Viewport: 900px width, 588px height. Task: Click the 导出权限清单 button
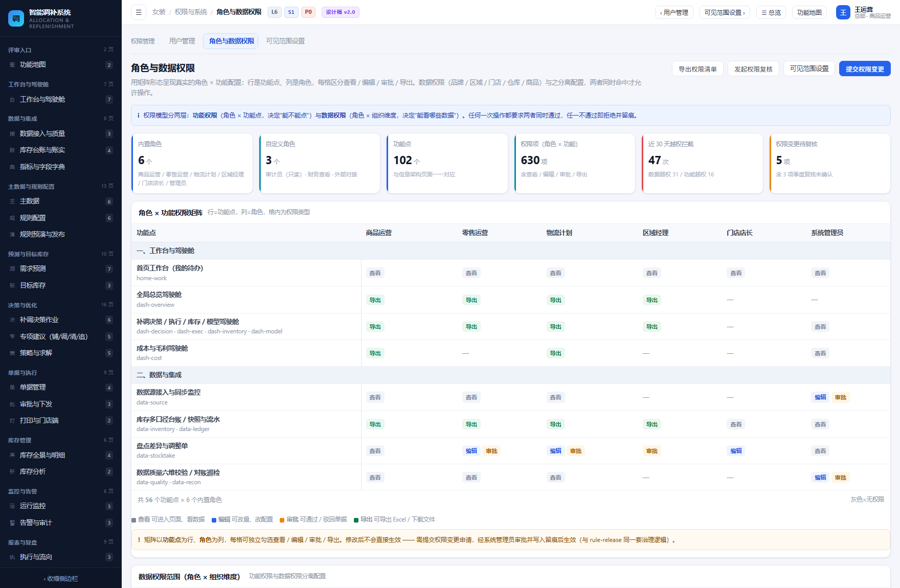[697, 69]
